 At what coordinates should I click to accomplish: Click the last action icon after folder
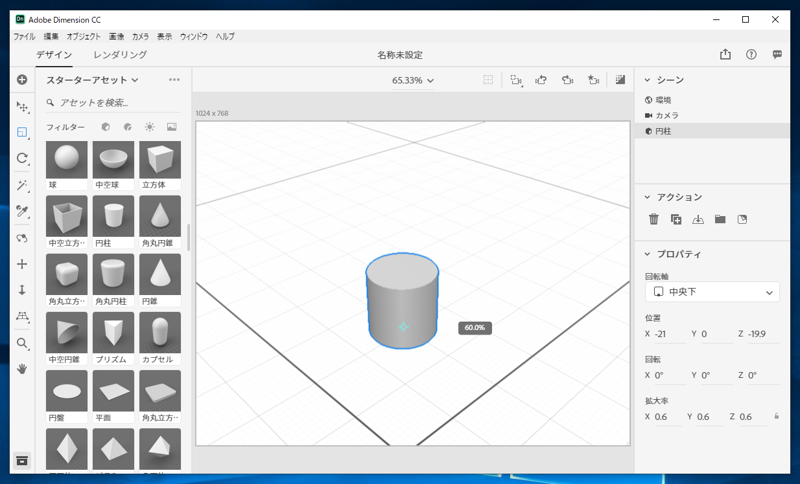742,219
